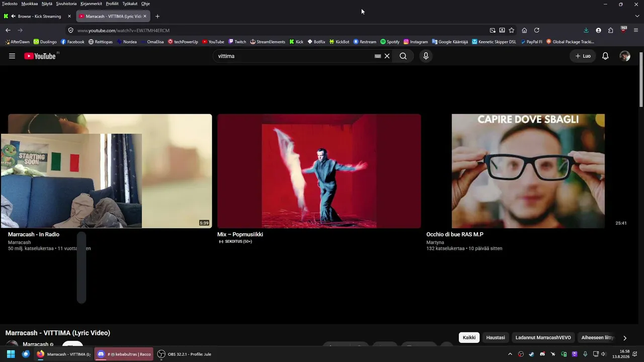Viewport: 644px width, 362px height.
Task: Run the YouTube search with the magnifier button
Action: 403,56
